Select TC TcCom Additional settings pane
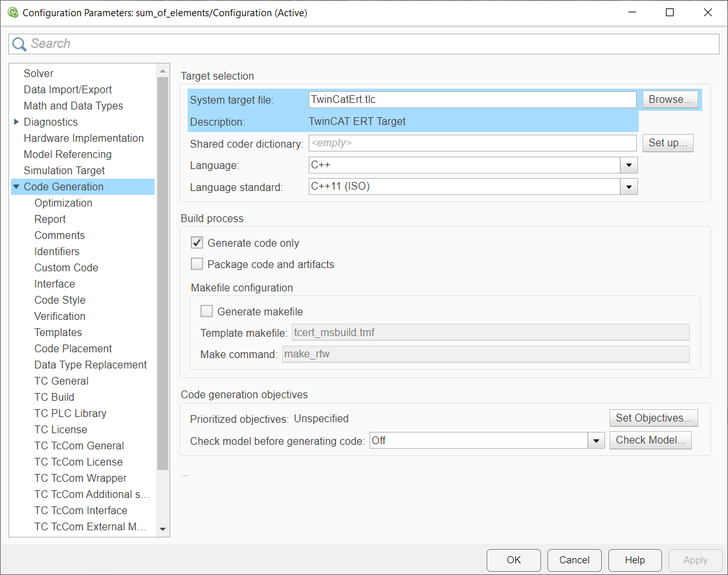Screen dimensions: 728x575 coord(92,494)
